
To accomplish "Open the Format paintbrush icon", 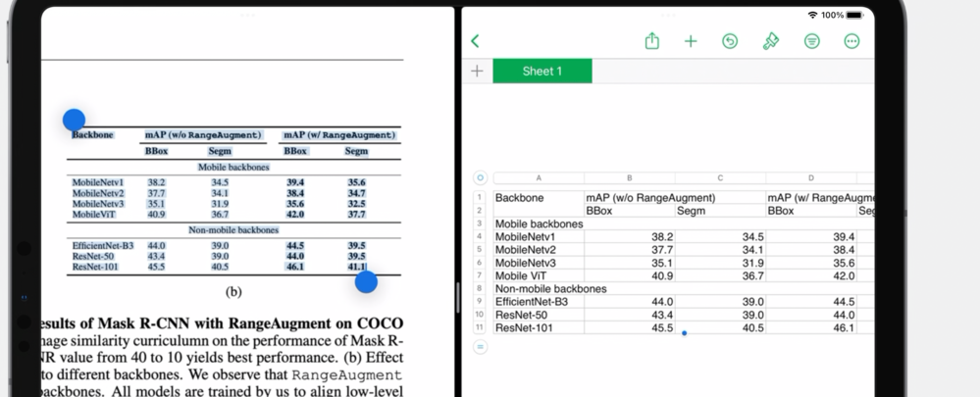I will point(771,41).
